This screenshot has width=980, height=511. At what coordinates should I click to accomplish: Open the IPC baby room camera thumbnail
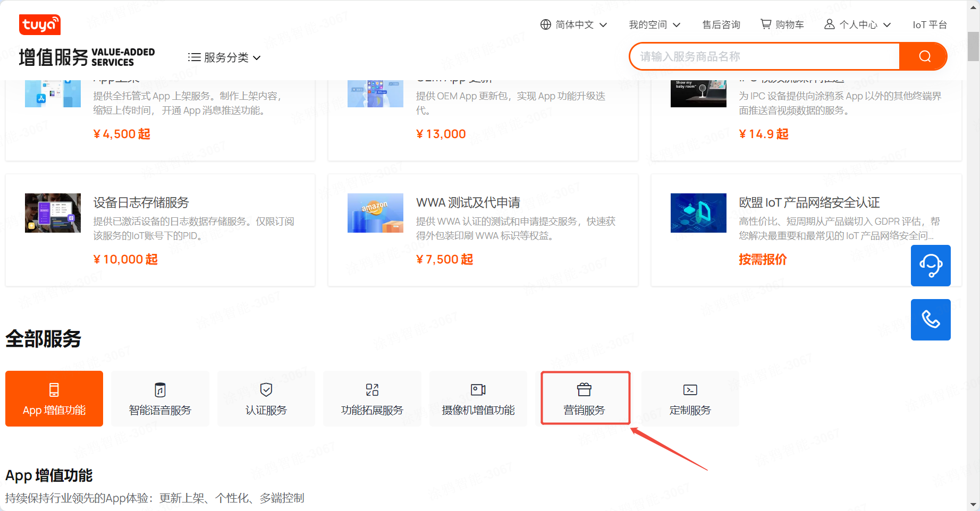click(698, 93)
